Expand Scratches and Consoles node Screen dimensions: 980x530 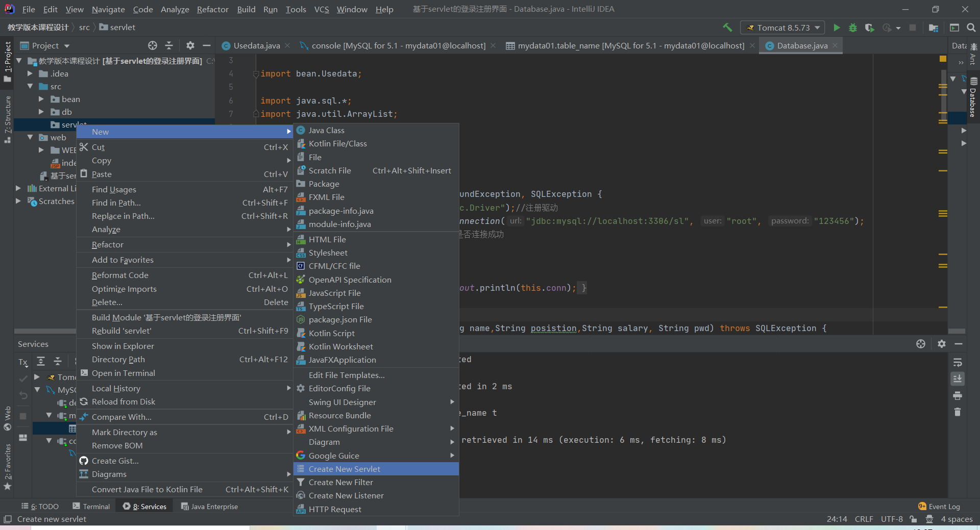[18, 201]
